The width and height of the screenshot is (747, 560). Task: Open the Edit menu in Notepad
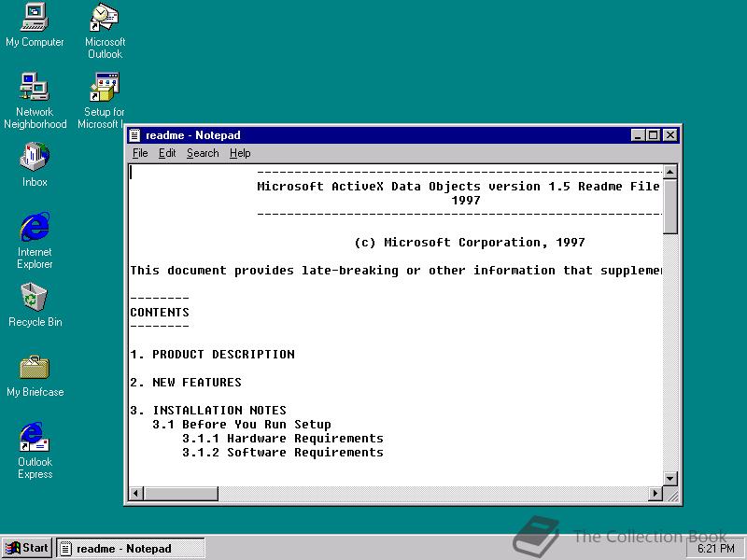(x=167, y=153)
